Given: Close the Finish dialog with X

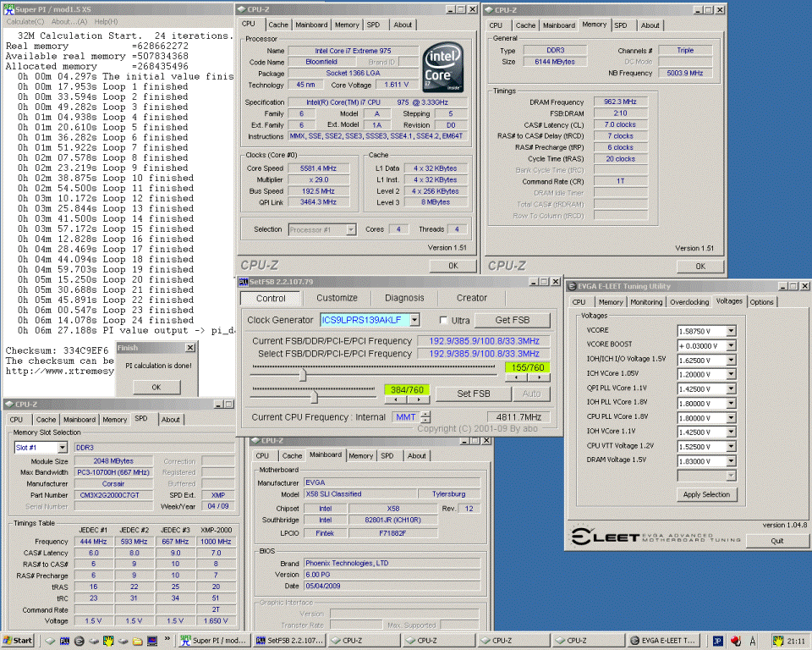Looking at the screenshot, I should pos(190,348).
